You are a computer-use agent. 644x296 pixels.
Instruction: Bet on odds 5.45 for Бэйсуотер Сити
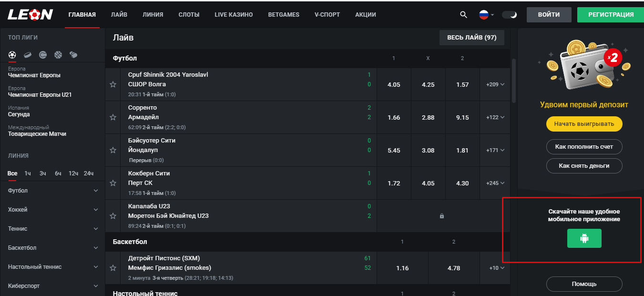coord(394,150)
